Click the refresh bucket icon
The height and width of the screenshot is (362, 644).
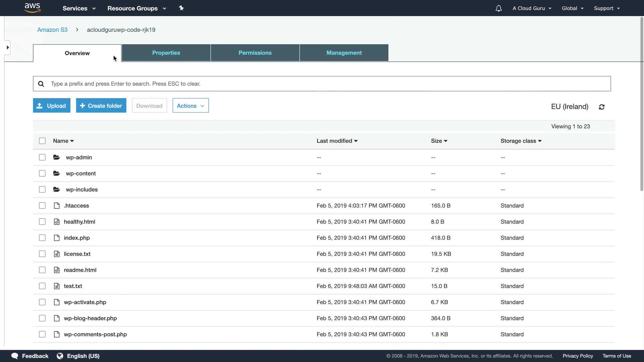tap(601, 107)
